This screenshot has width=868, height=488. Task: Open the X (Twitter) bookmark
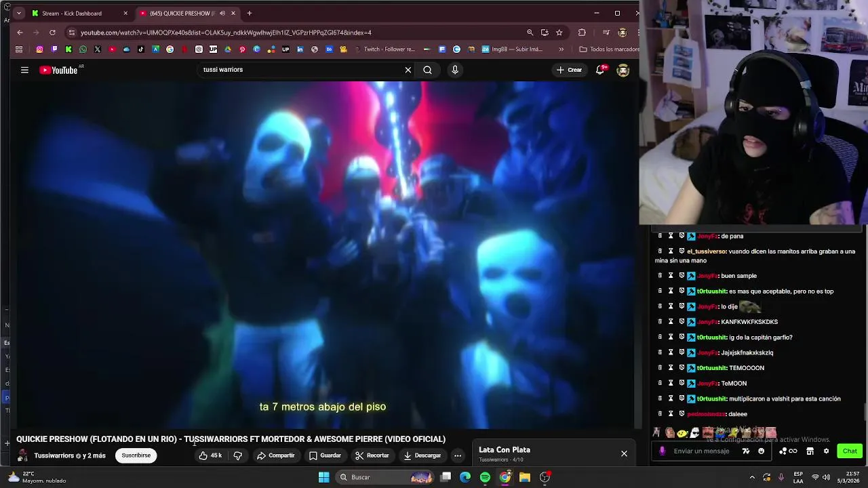pyautogui.click(x=98, y=49)
